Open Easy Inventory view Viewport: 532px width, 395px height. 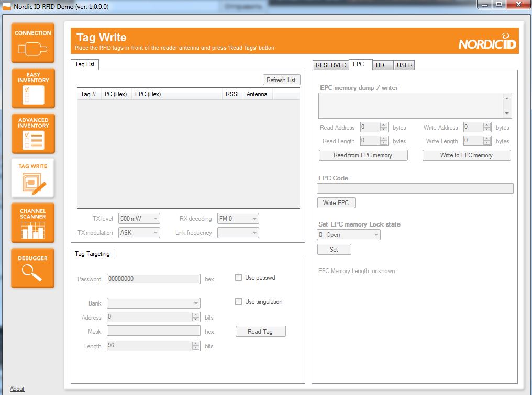pyautogui.click(x=34, y=88)
